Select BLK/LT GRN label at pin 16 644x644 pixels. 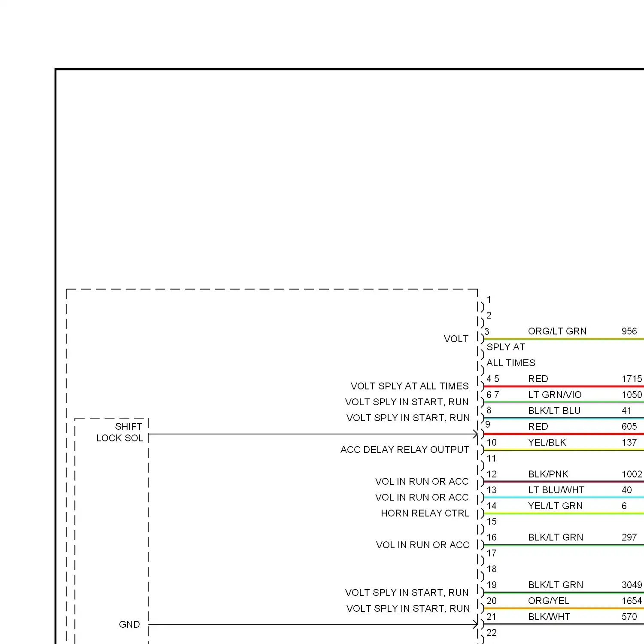pos(556,537)
